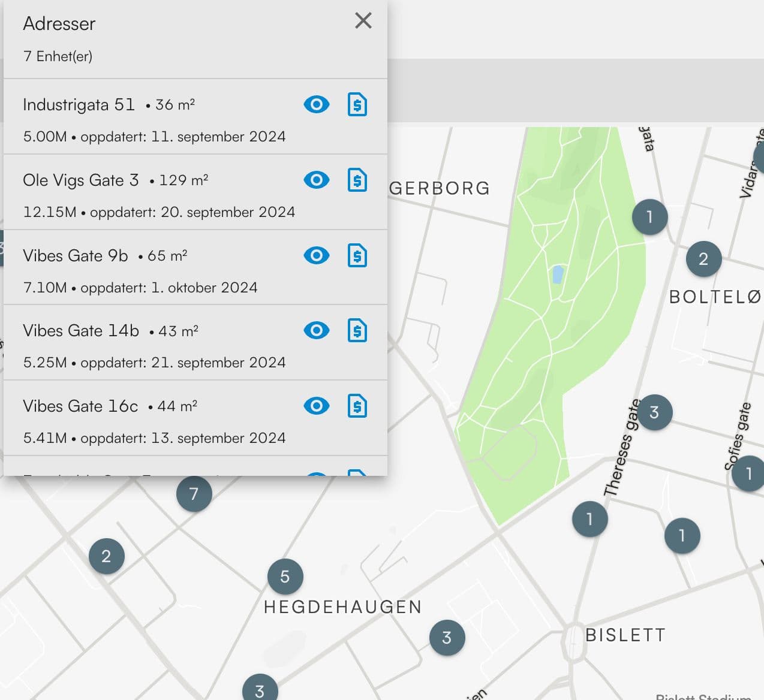This screenshot has width=764, height=700.
Task: Toggle the eye icon for Vibes Gate 9b
Action: point(316,255)
